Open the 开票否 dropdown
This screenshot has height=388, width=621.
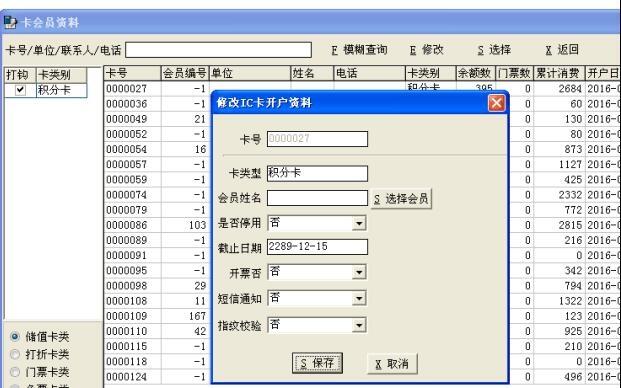(359, 272)
